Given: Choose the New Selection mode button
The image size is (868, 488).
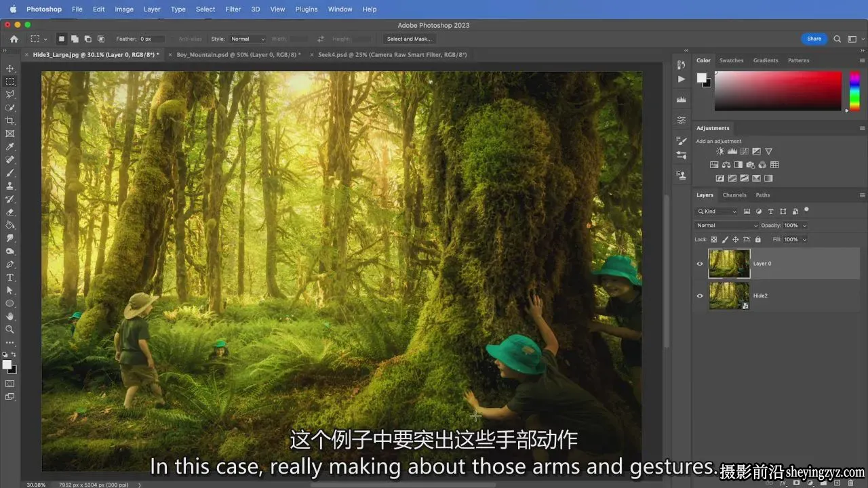Looking at the screenshot, I should 61,39.
